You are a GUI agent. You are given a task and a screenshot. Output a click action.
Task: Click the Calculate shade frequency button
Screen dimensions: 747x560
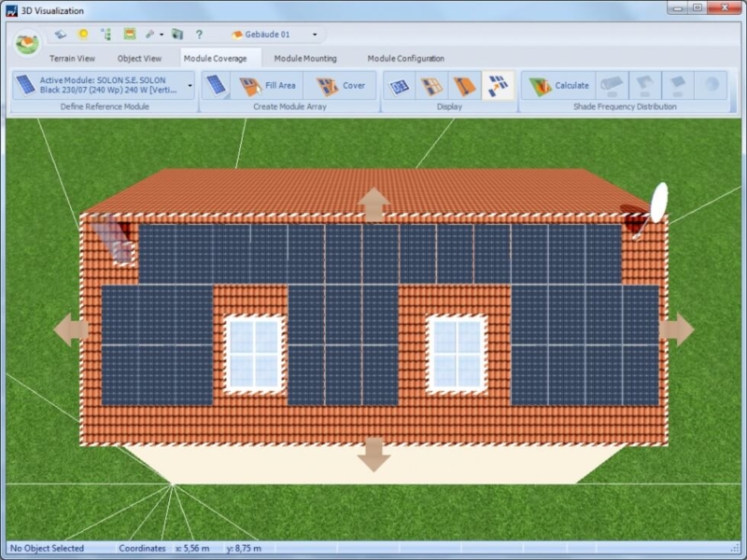[559, 86]
